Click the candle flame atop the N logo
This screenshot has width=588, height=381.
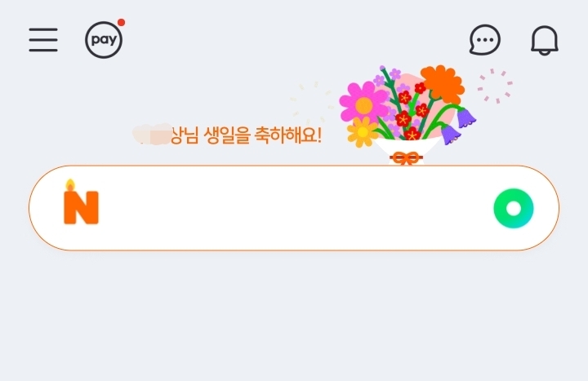click(70, 185)
